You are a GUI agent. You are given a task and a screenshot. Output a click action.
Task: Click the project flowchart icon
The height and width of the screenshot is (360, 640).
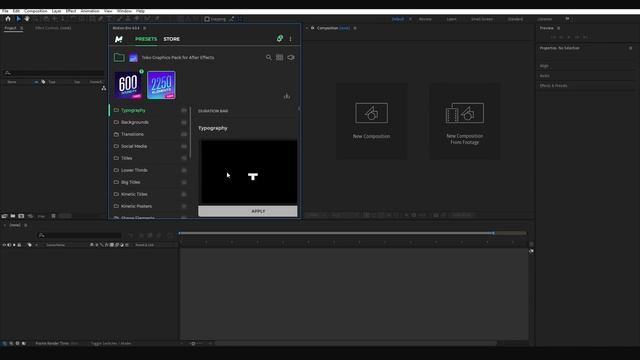coord(104,88)
